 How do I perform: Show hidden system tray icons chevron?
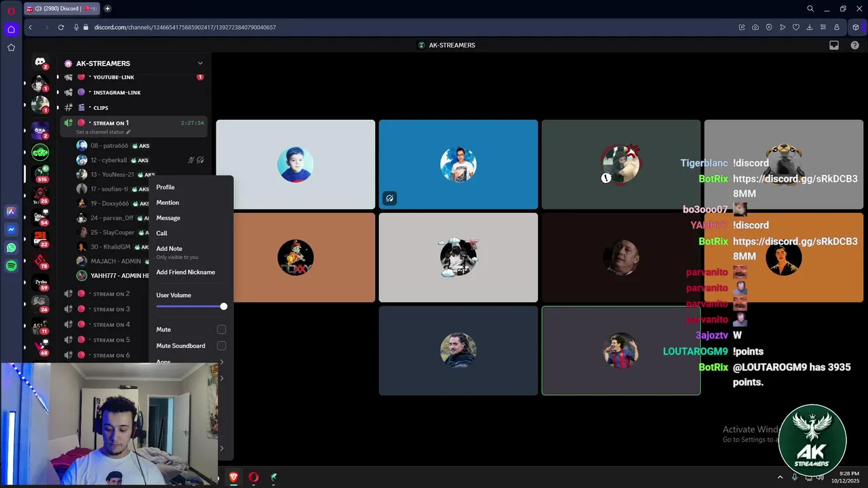click(x=780, y=477)
